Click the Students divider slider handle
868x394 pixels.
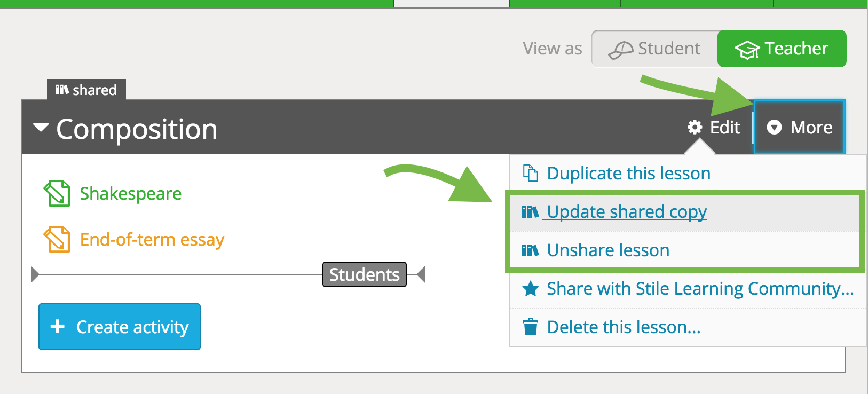365,274
